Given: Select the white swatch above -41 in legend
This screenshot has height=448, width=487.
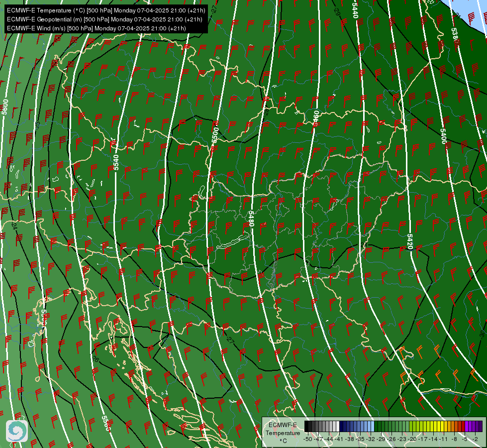Looking at the screenshot, I should coord(338,426).
